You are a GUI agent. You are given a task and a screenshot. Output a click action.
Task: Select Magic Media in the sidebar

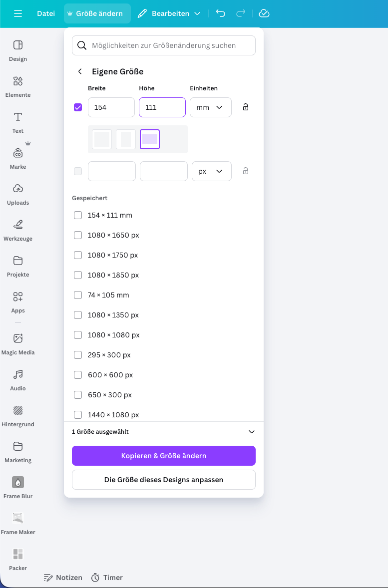[17, 343]
